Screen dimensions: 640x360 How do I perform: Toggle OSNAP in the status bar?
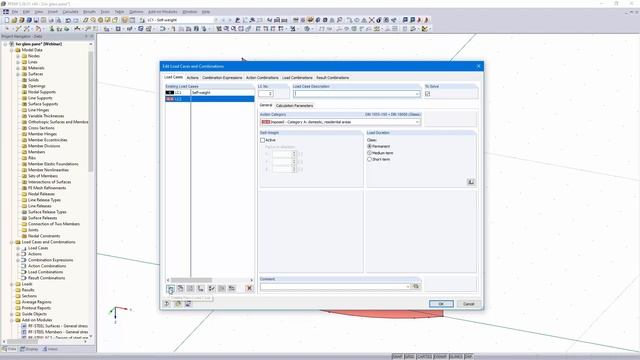tap(440, 357)
